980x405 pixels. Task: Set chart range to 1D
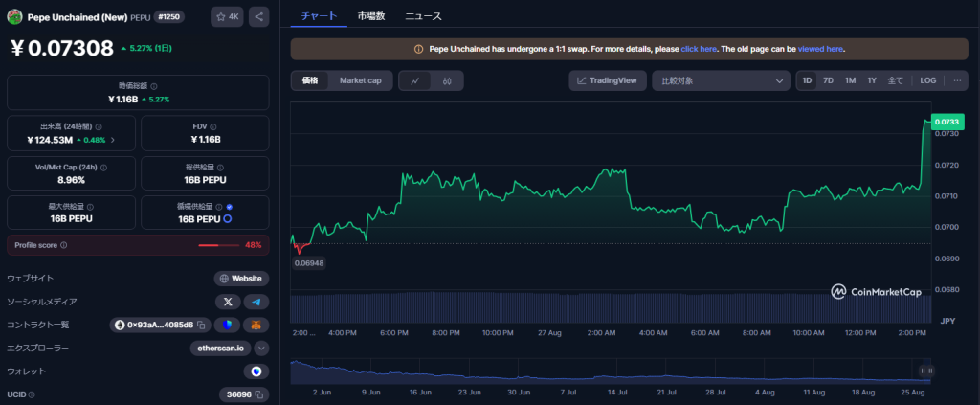(x=807, y=80)
